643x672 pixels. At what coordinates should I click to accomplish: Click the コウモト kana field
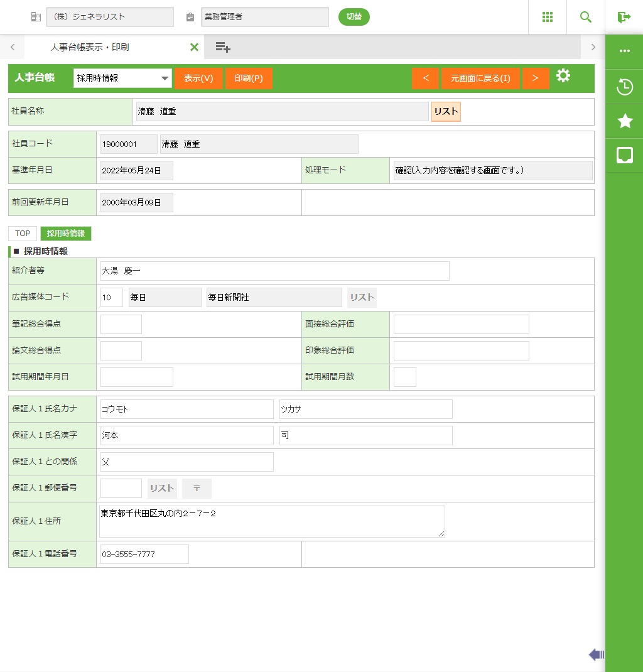(x=186, y=409)
